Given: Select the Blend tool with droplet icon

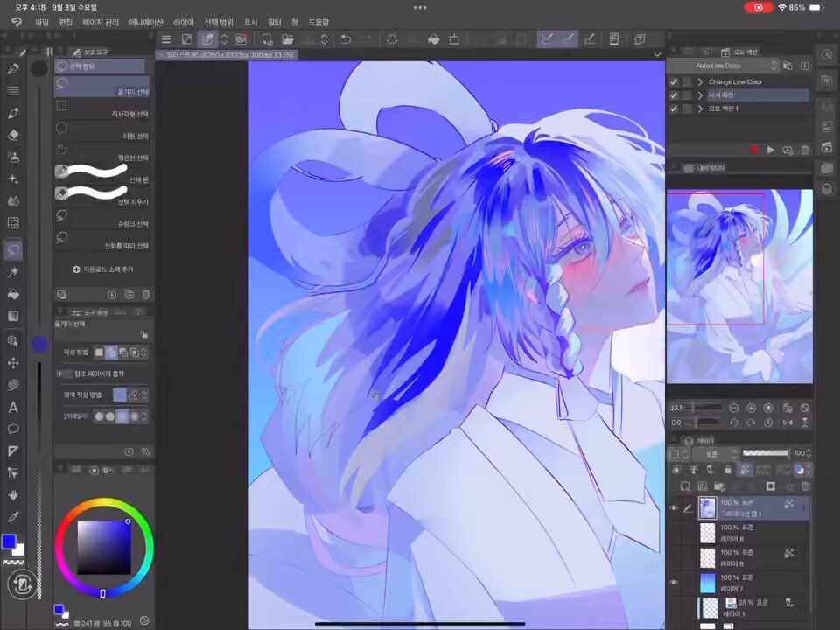Looking at the screenshot, I should (x=13, y=201).
